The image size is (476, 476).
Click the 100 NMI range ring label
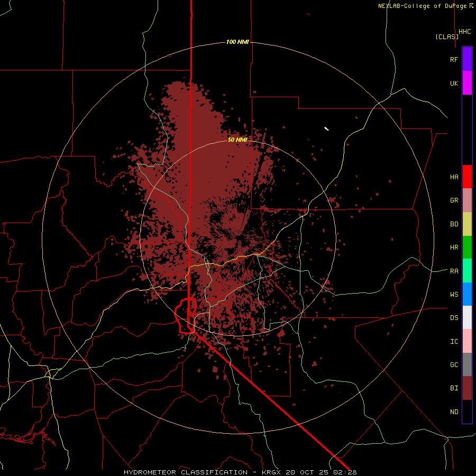(237, 42)
